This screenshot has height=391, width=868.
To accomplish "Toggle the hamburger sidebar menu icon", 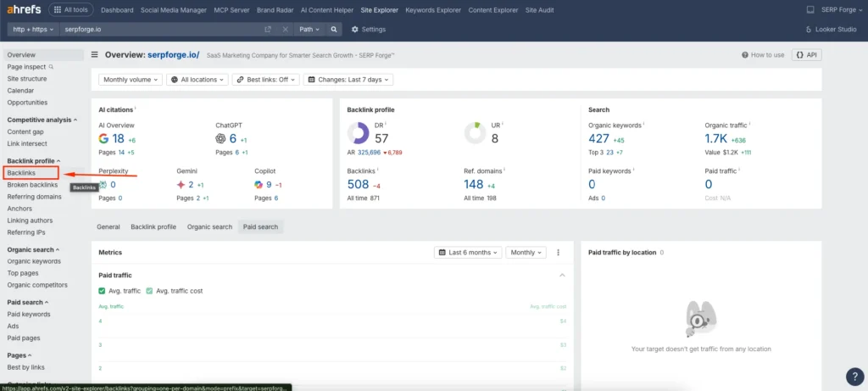I will tap(96, 55).
